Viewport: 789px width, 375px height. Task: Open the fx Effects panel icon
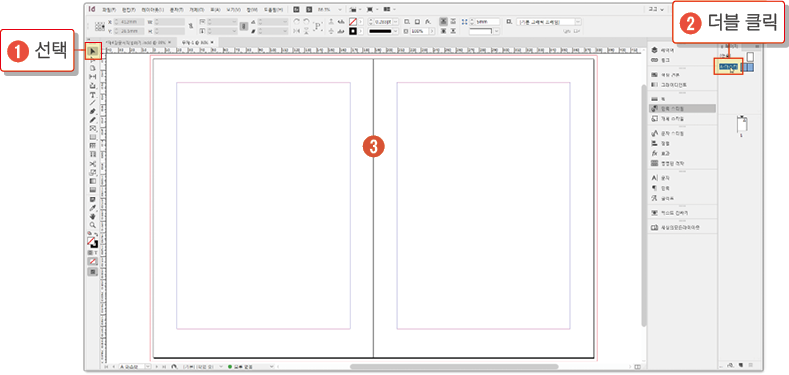pyautogui.click(x=654, y=153)
